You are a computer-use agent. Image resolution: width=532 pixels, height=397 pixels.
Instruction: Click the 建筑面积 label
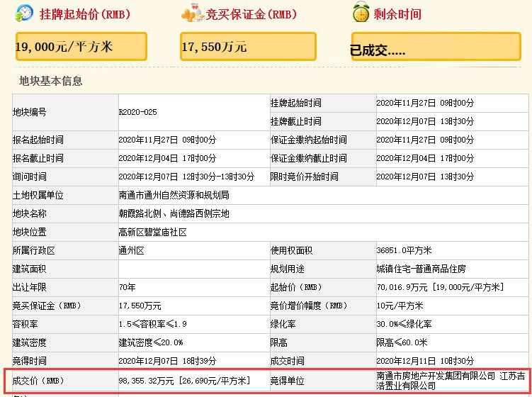pyautogui.click(x=30, y=269)
